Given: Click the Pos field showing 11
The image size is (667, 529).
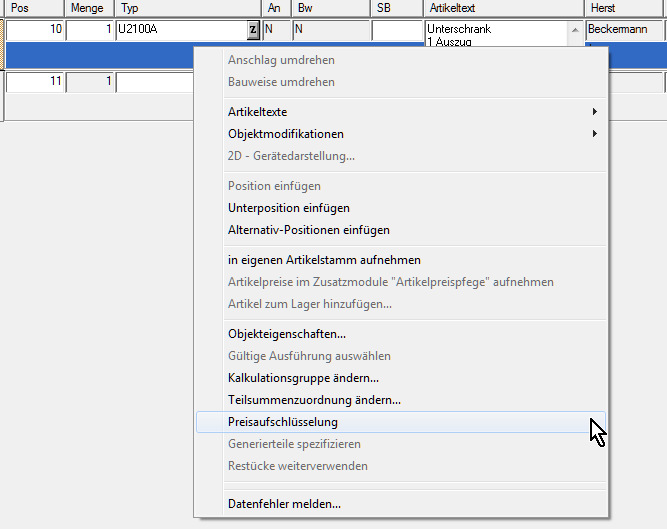Looking at the screenshot, I should [x=35, y=82].
